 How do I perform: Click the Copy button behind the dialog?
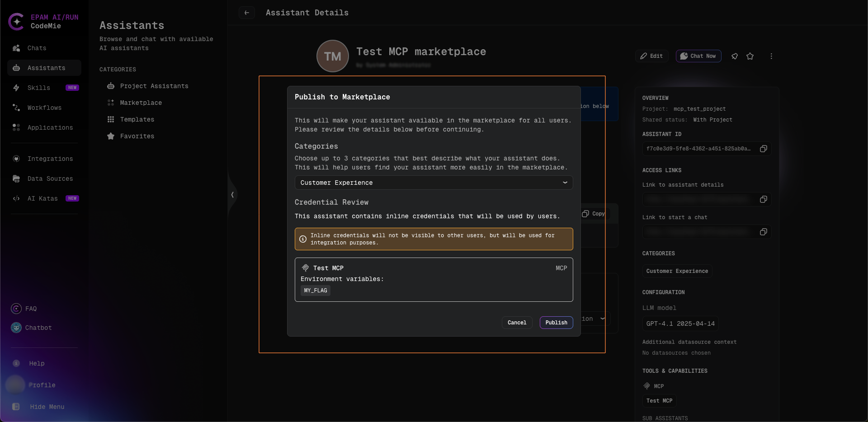click(594, 214)
